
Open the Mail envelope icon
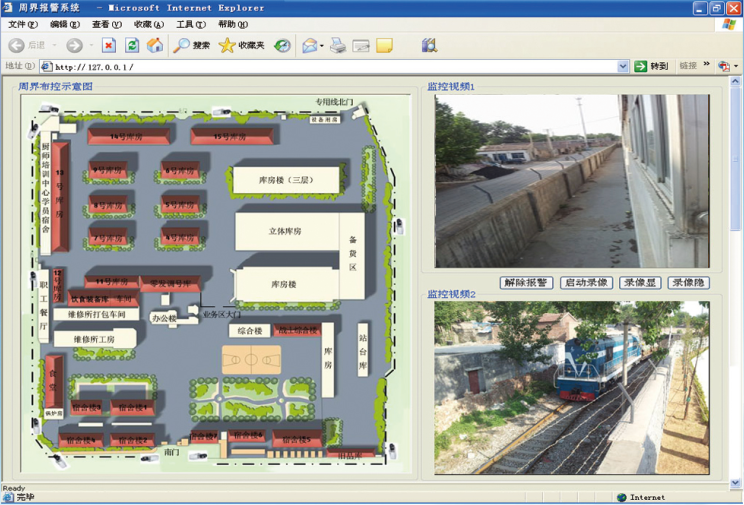(309, 46)
